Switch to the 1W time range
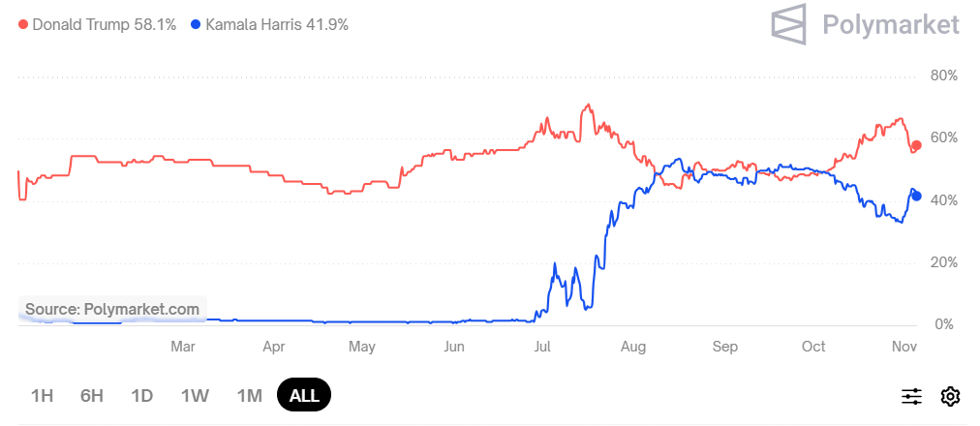Image resolution: width=980 pixels, height=426 pixels. click(195, 395)
